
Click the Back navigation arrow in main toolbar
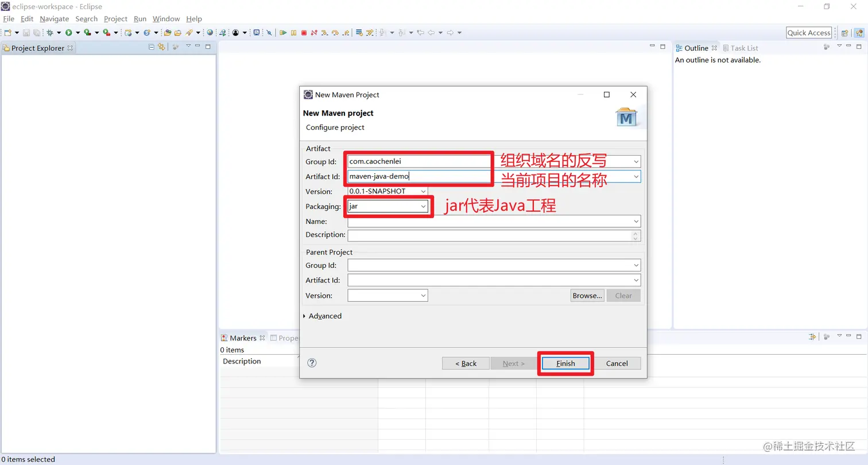tap(431, 33)
